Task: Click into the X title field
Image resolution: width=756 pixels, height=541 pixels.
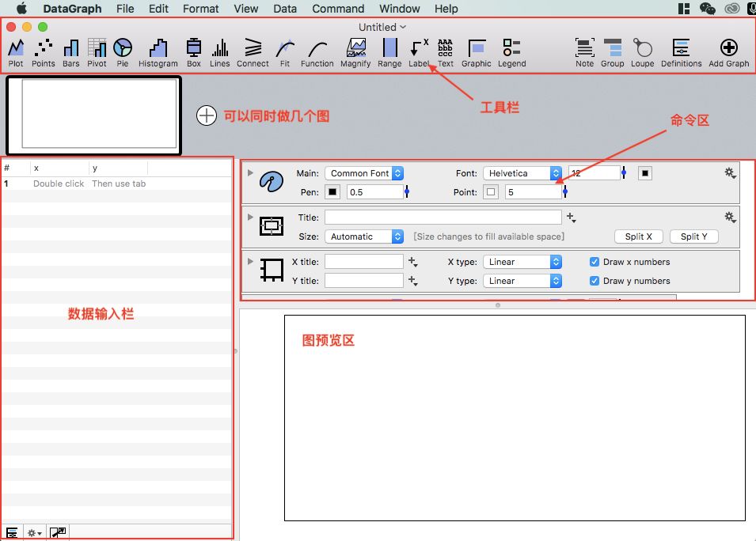Action: 364,262
